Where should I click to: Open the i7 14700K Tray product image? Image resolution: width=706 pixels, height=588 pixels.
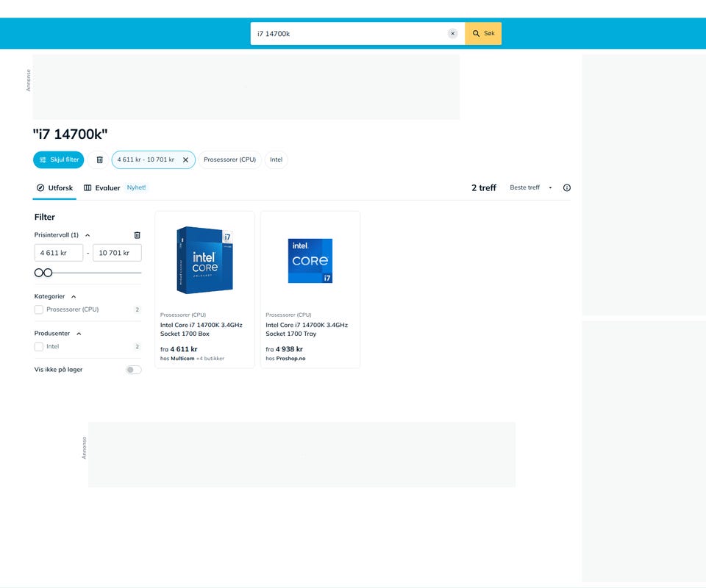[x=310, y=261]
